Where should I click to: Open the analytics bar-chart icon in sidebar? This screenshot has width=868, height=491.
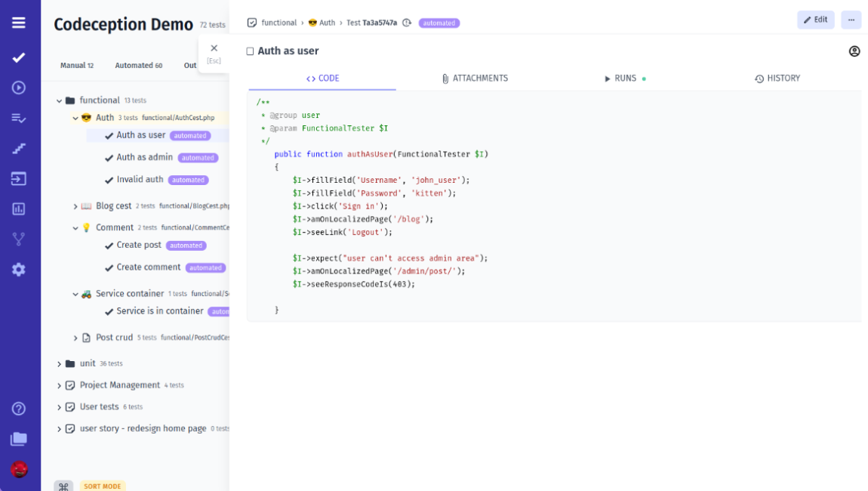click(x=19, y=208)
